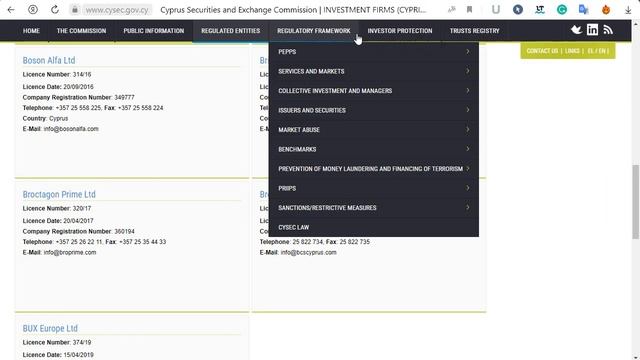Expand Prevention of Money Laundering submenu arrow

click(x=468, y=169)
